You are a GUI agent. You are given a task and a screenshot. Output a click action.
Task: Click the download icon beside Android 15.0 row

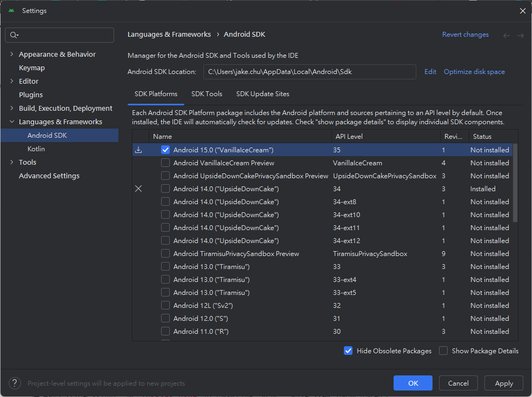click(x=138, y=150)
